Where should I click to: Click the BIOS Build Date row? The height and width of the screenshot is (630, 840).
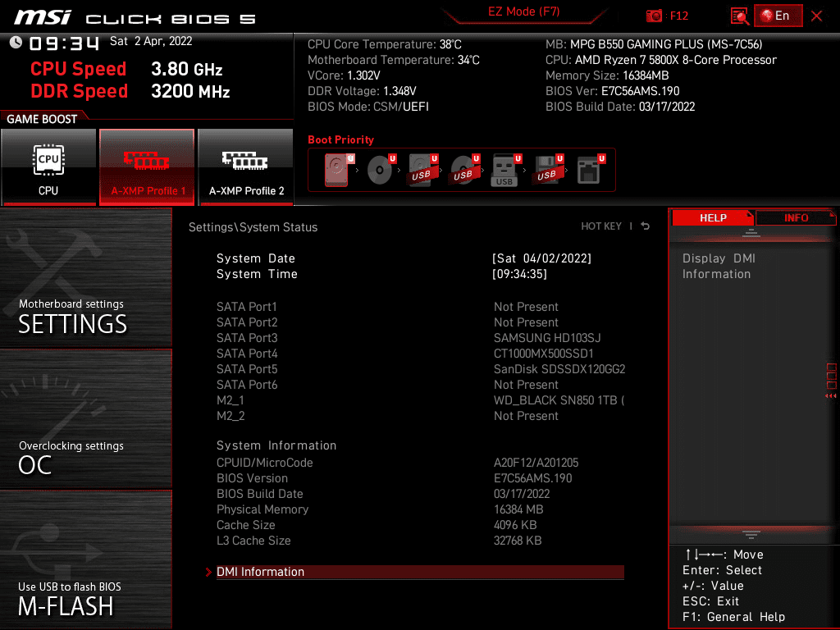click(x=420, y=494)
